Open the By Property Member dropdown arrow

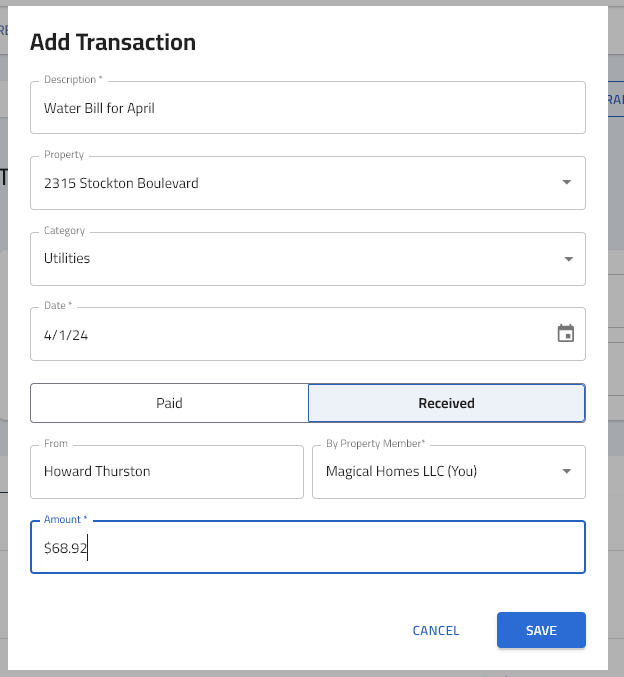pyautogui.click(x=567, y=471)
